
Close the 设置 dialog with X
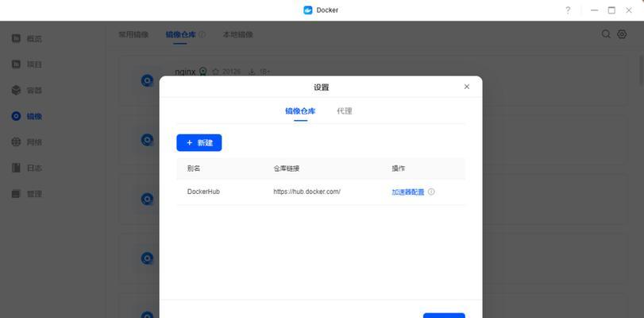(x=467, y=87)
